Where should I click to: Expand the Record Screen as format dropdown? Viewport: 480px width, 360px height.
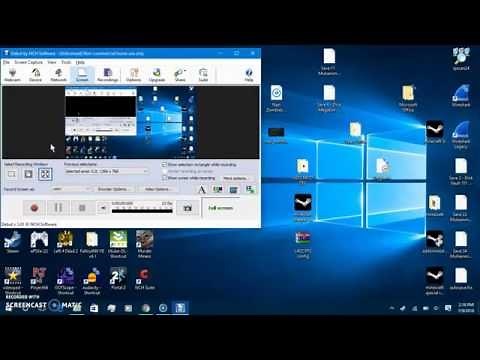click(71, 189)
